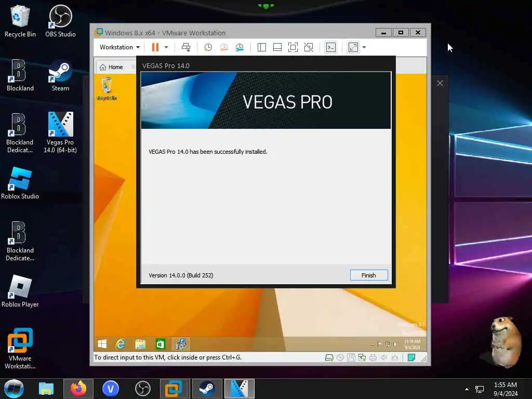Click the VMware message log icon

pyautogui.click(x=411, y=357)
